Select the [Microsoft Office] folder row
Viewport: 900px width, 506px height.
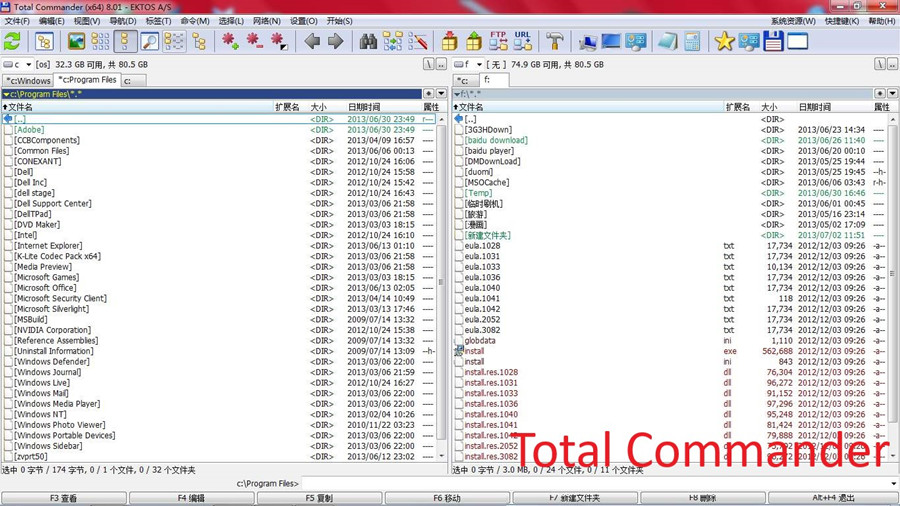click(x=218, y=288)
